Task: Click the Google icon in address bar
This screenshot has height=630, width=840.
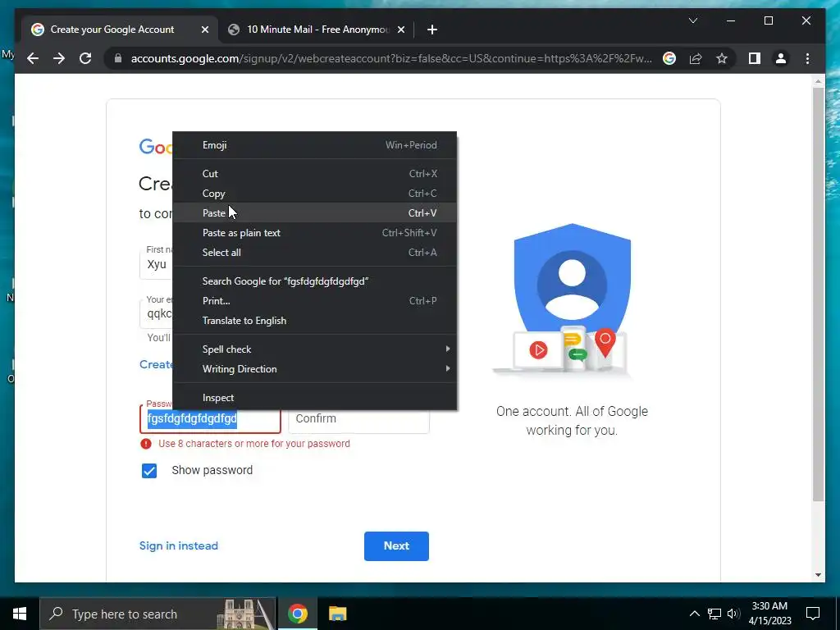Action: pos(669,58)
